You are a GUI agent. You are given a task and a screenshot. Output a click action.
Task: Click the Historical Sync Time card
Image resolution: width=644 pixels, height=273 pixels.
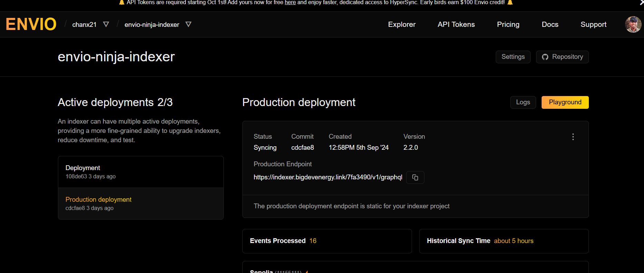pos(504,241)
